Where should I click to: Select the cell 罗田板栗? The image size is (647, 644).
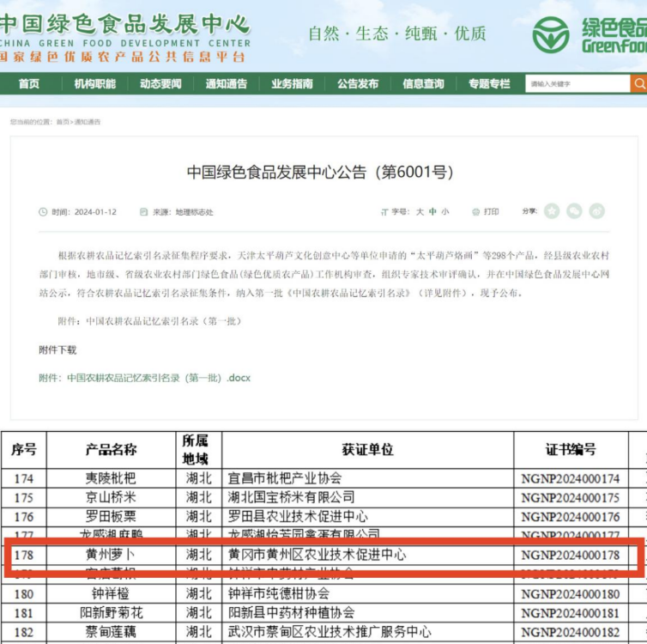(111, 516)
